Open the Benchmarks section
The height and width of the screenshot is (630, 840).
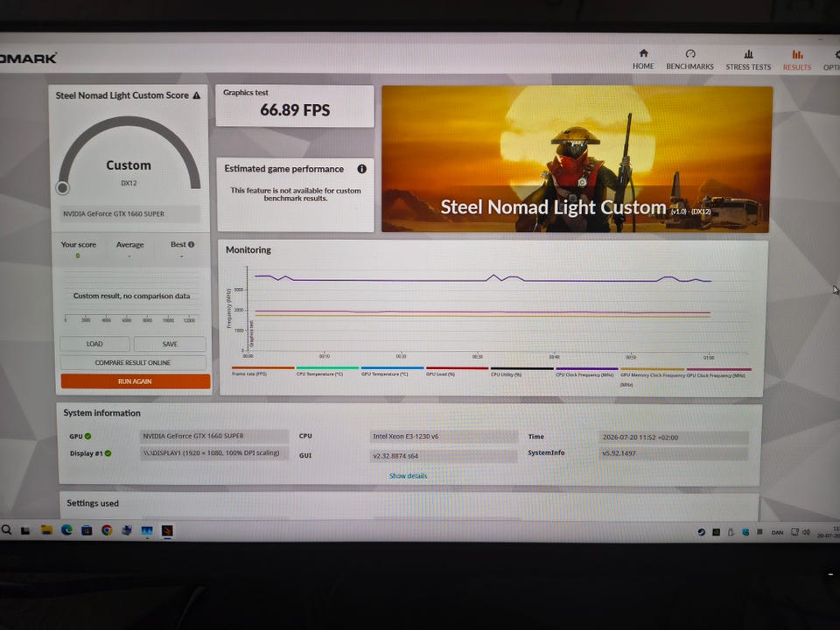[690, 59]
